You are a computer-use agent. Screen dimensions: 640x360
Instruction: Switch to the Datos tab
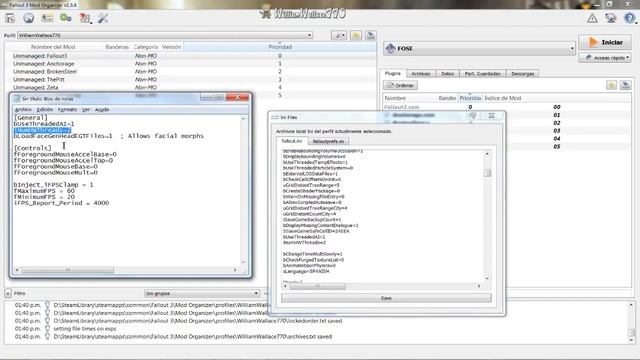tap(447, 74)
